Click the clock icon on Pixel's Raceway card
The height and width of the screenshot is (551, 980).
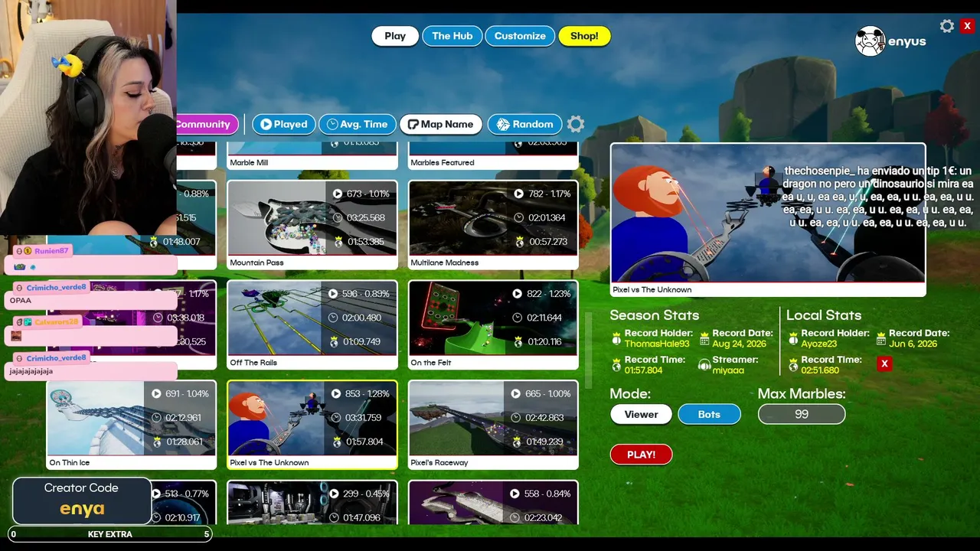click(x=516, y=418)
